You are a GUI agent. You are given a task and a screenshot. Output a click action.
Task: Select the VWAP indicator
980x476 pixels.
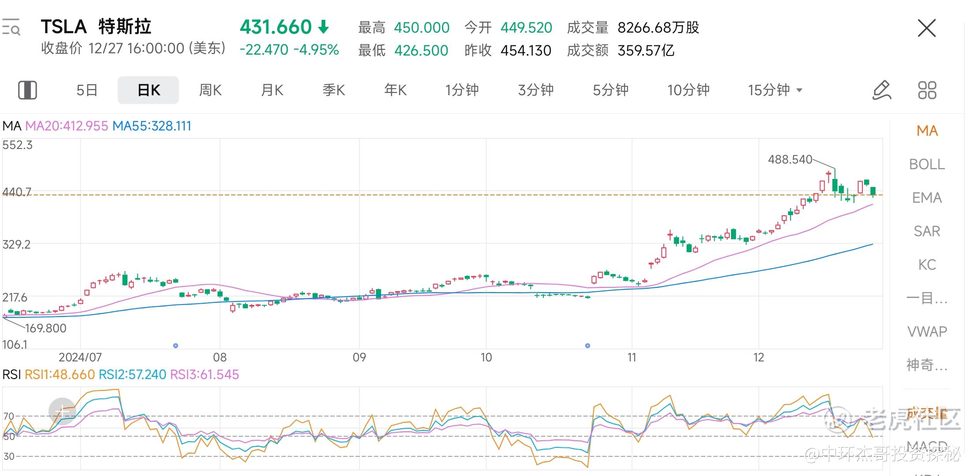point(927,331)
